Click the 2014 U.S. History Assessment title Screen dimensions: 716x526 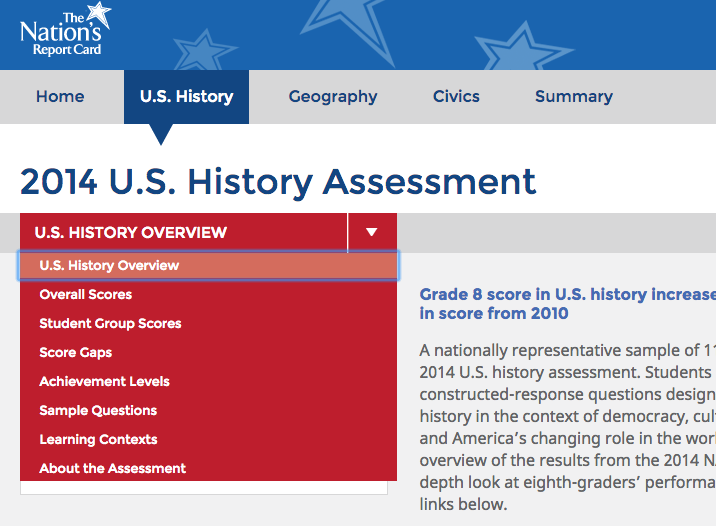tap(278, 182)
